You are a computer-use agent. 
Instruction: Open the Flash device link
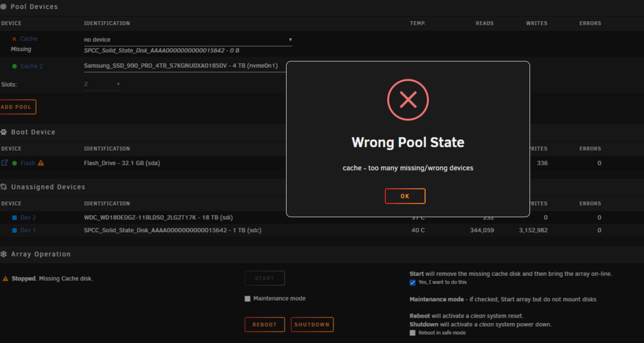[x=28, y=163]
